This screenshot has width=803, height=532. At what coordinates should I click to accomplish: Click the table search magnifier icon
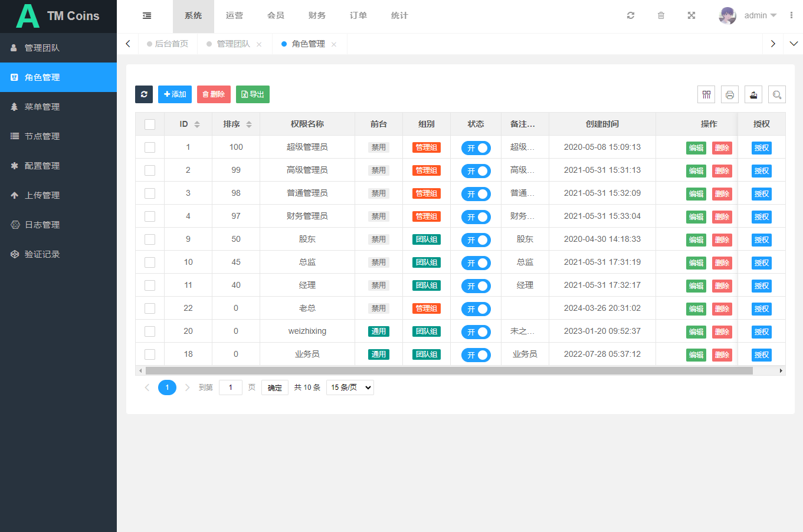pyautogui.click(x=777, y=94)
